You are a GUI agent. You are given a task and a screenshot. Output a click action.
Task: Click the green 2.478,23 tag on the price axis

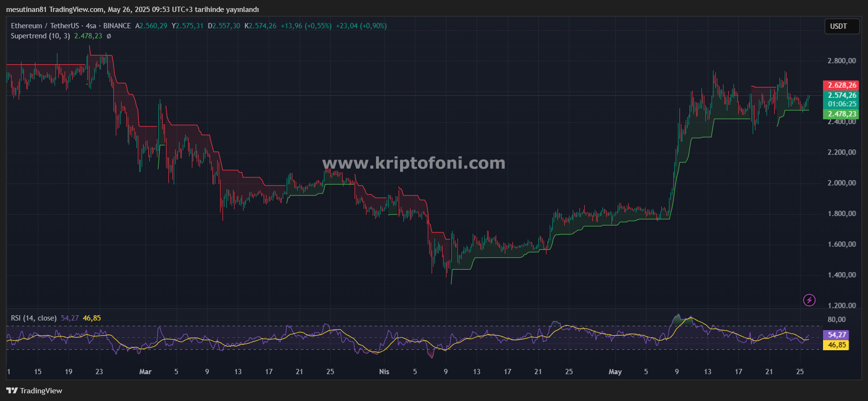[x=841, y=114]
